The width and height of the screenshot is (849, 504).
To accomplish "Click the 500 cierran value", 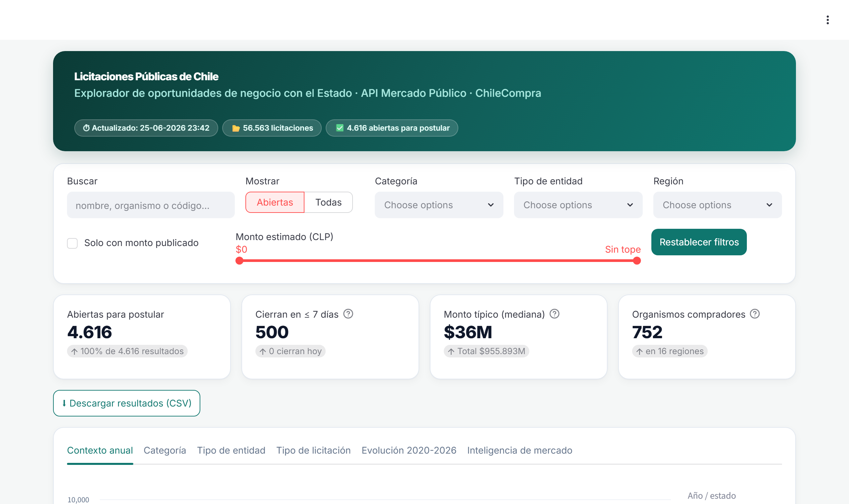I will coord(272,332).
